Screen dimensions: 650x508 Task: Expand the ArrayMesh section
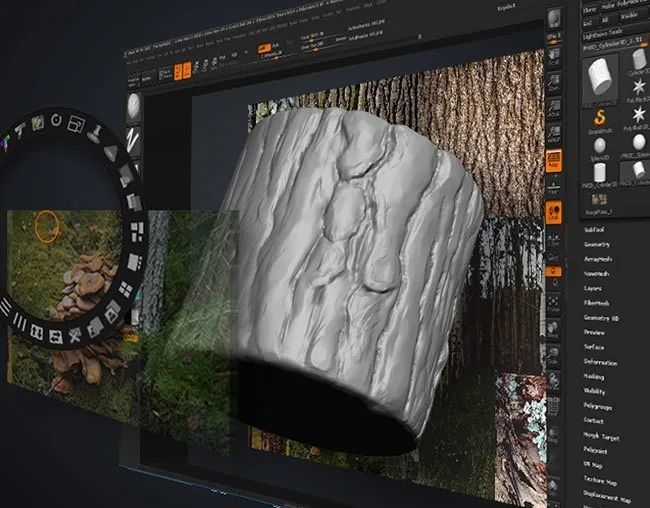598,259
